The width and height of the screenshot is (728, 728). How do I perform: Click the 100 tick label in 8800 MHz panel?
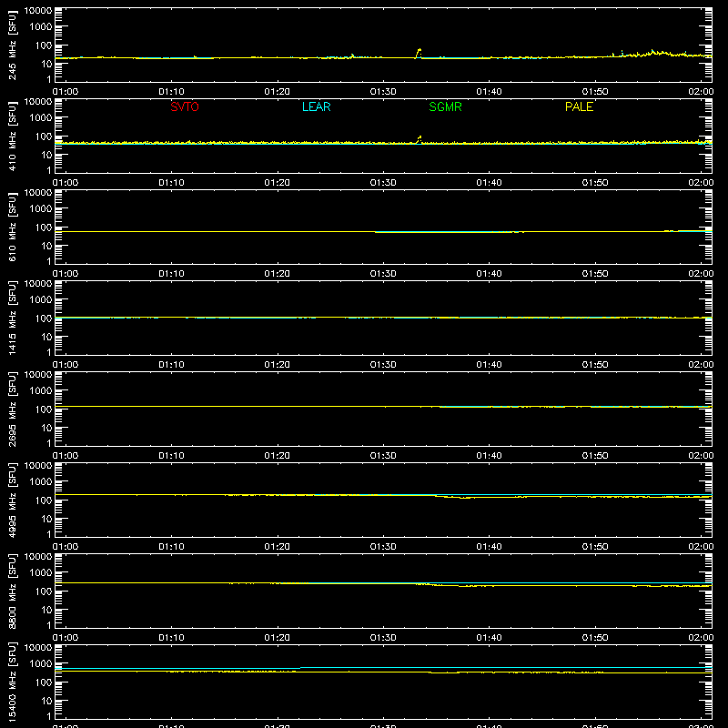(44, 591)
